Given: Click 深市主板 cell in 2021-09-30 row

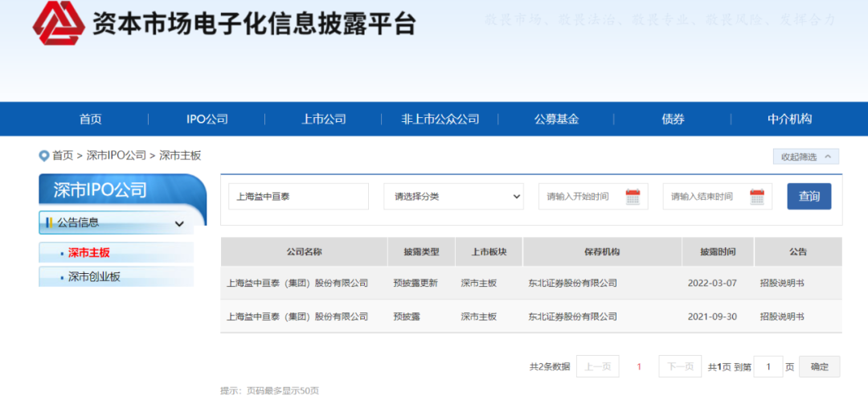Looking at the screenshot, I should coord(479,317).
